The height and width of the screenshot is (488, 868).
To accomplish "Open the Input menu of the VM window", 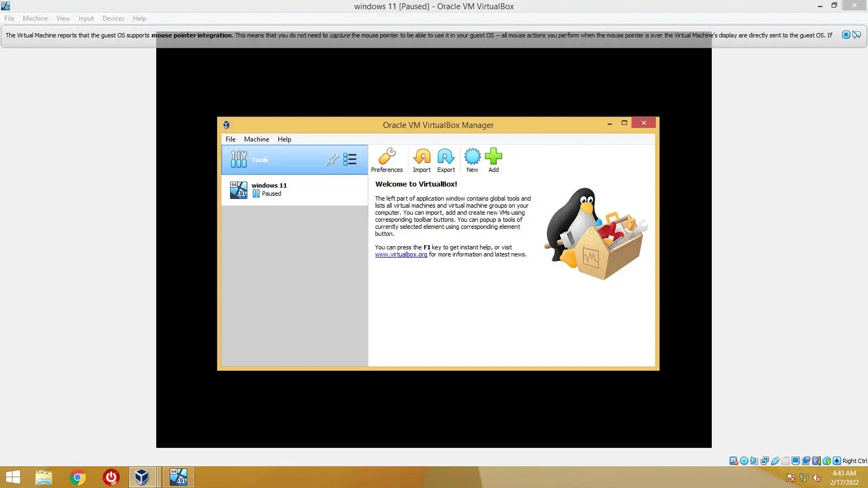I will 86,18.
